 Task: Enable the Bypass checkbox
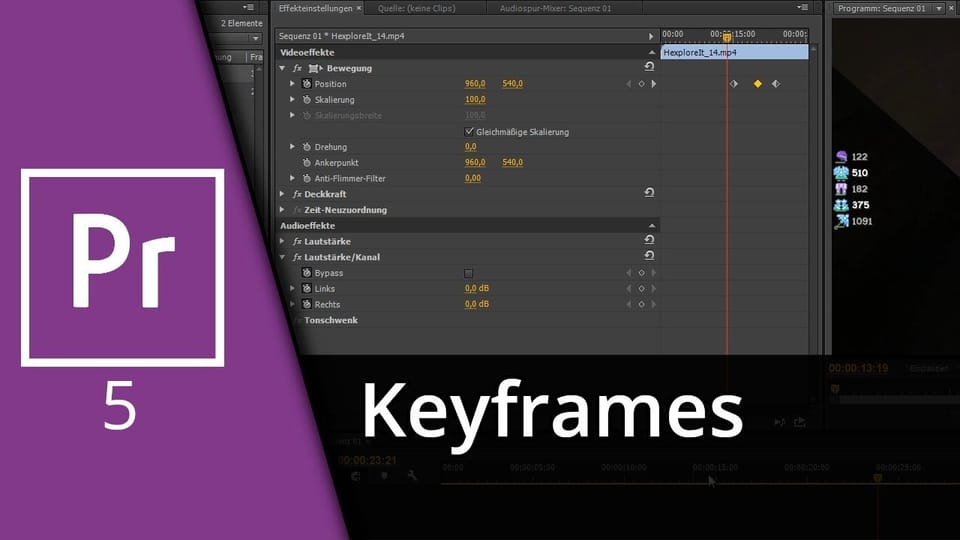tap(468, 274)
